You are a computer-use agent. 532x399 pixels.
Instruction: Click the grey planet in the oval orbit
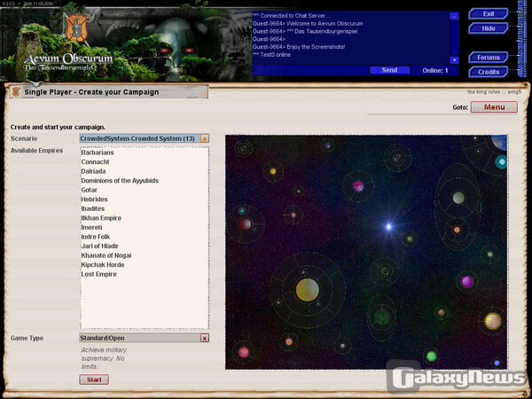click(458, 198)
